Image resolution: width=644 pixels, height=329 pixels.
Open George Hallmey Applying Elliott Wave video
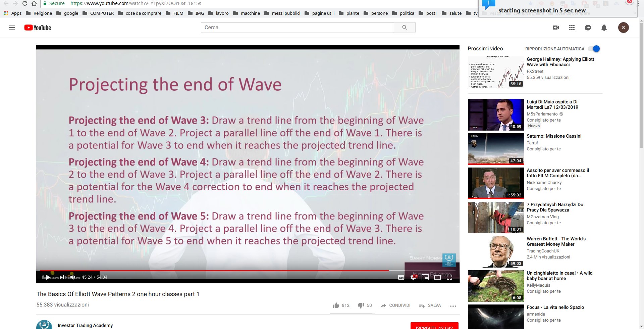point(560,62)
